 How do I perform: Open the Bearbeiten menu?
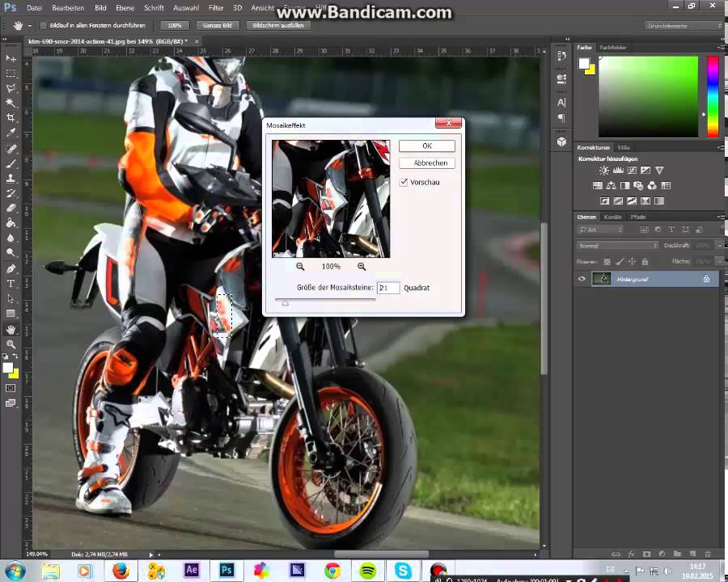tap(68, 8)
